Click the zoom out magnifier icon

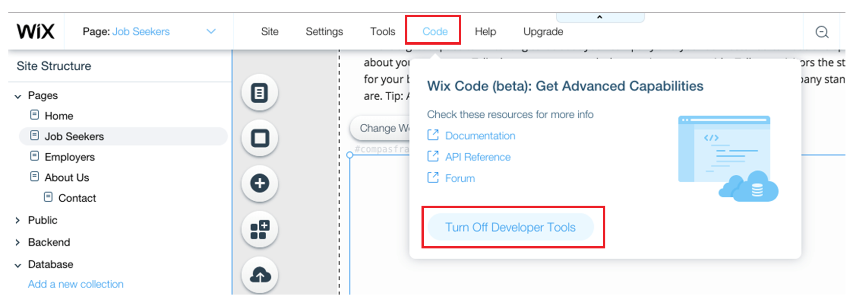coord(822,32)
